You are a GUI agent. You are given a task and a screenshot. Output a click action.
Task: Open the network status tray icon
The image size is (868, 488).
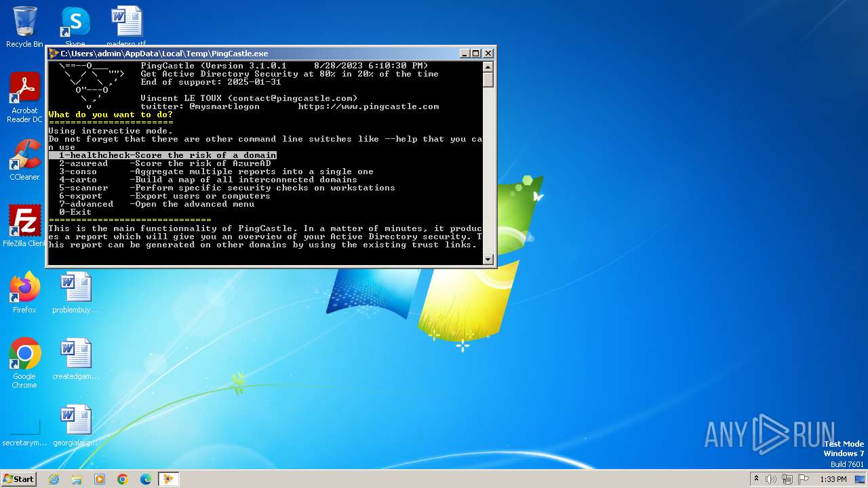point(787,479)
